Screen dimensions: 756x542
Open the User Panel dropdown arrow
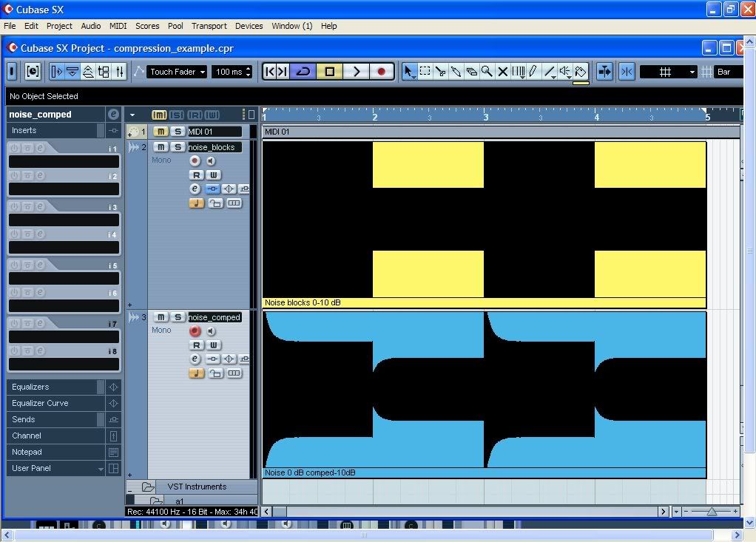coord(101,468)
